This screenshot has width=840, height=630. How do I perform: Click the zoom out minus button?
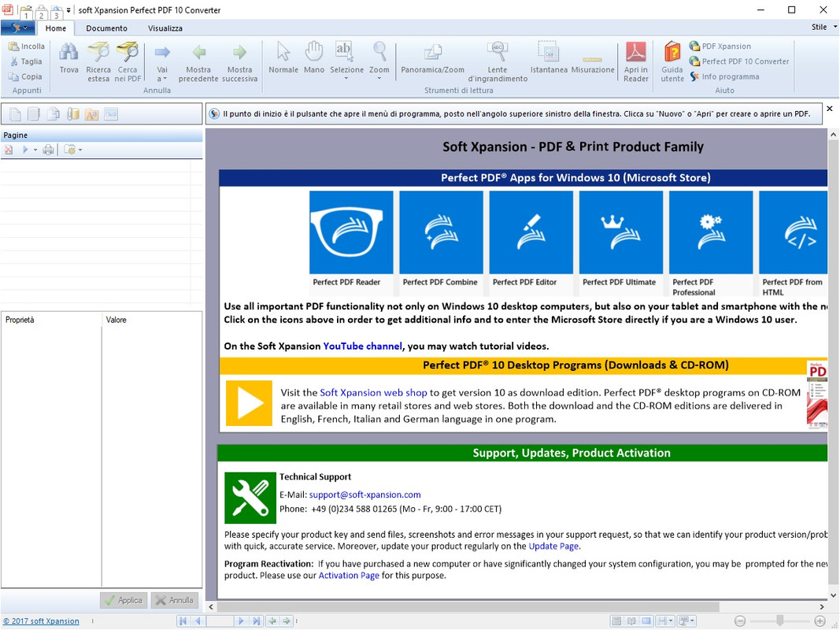(740, 621)
